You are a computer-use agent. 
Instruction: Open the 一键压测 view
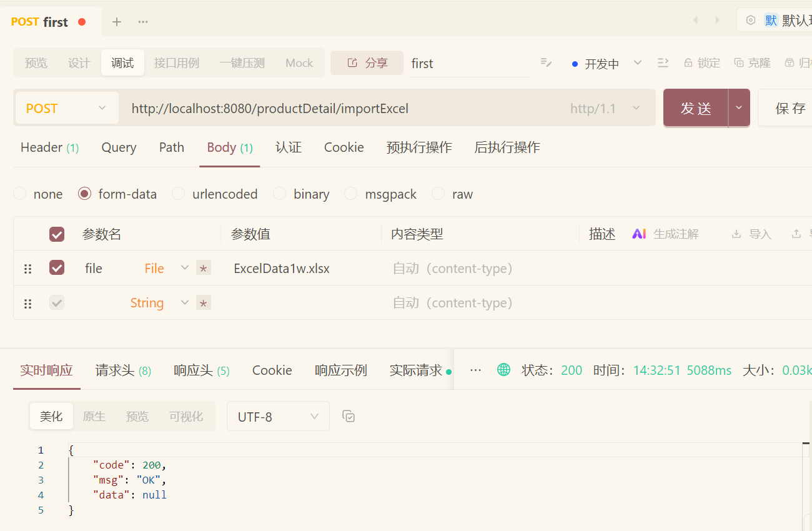[x=242, y=62]
